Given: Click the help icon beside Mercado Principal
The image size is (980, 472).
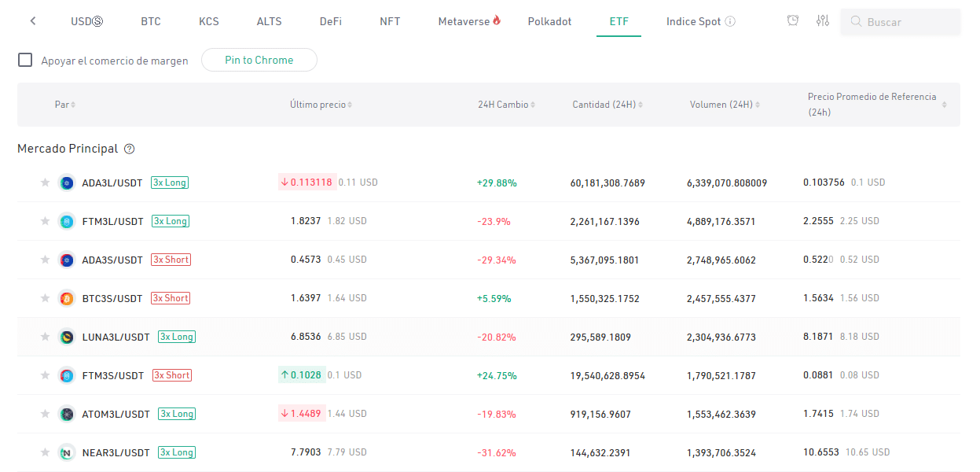Looking at the screenshot, I should [130, 149].
